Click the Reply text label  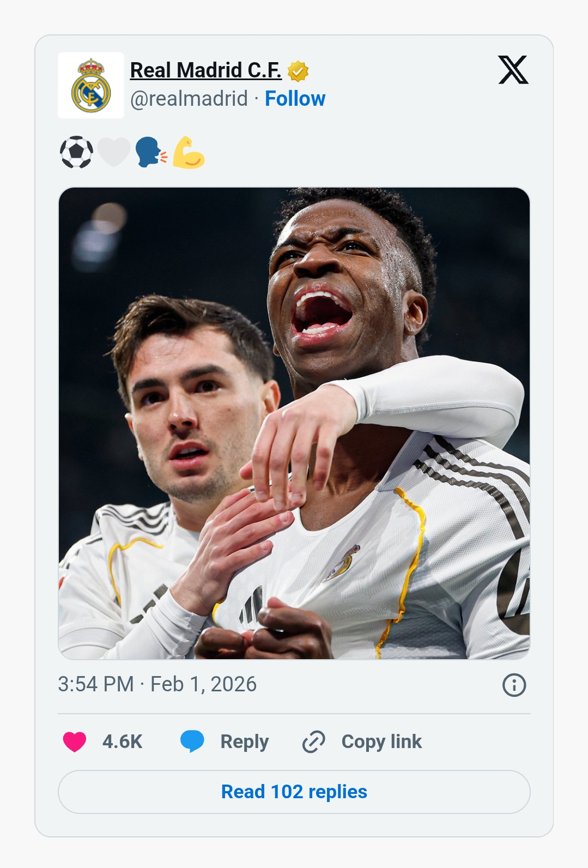pos(244,742)
